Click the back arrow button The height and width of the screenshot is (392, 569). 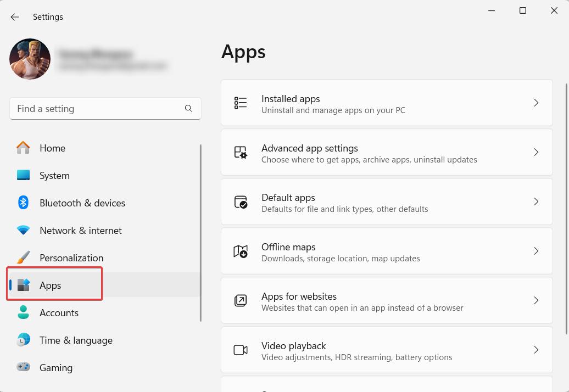[15, 16]
